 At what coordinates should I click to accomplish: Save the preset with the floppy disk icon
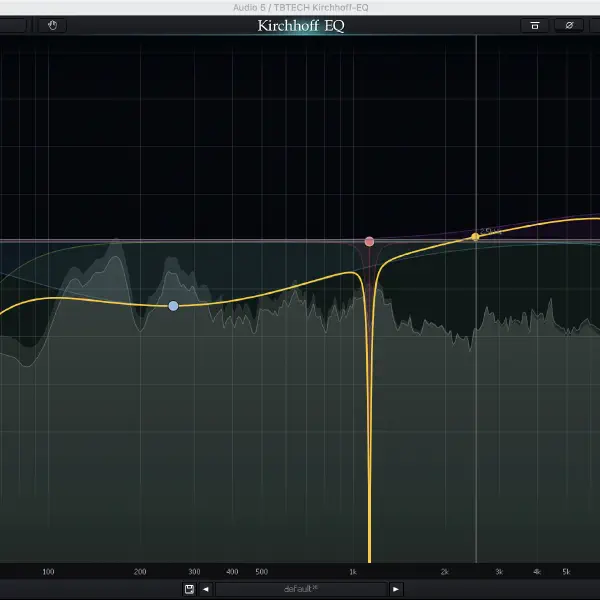tap(189, 589)
